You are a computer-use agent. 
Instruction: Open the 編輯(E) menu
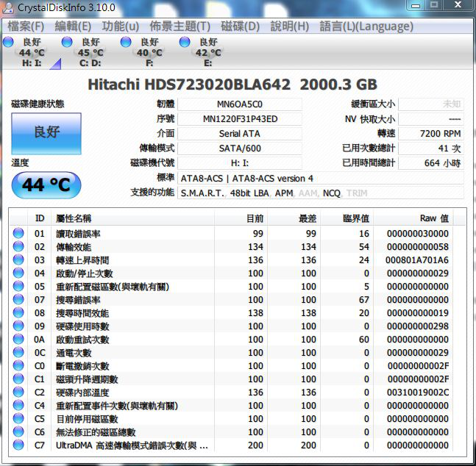(73, 26)
